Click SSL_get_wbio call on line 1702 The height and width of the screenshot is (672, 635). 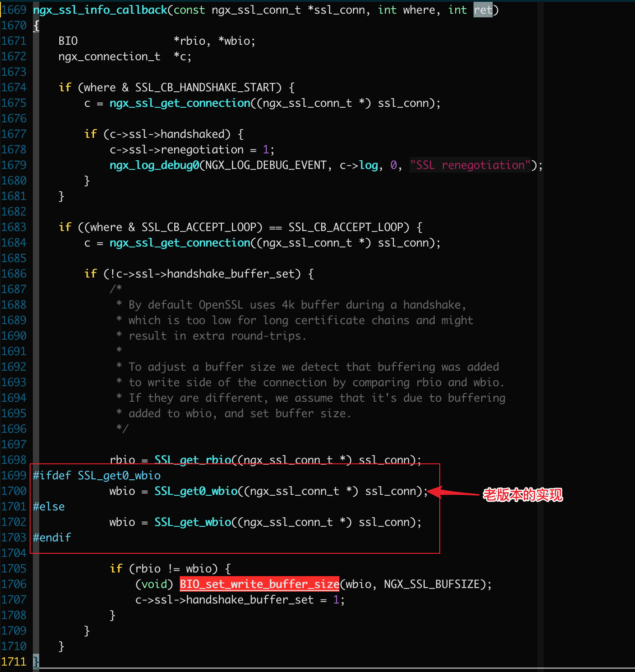coord(193,522)
